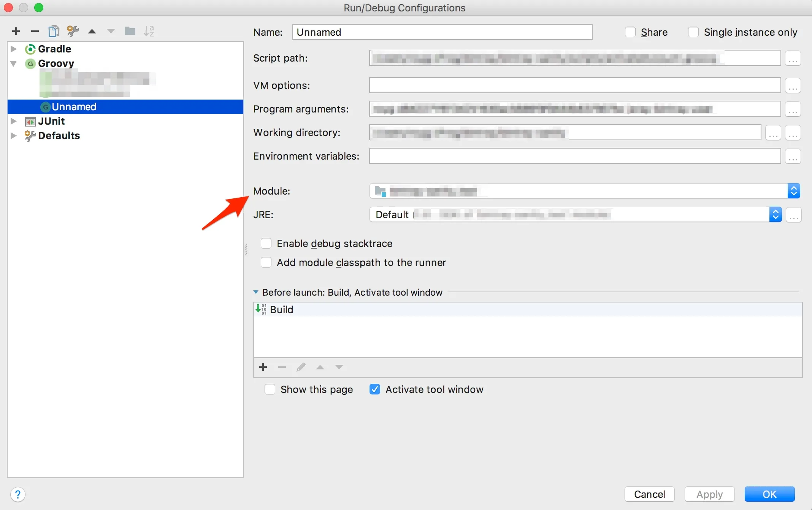Click the sort configurations alphabetically icon
Image resolution: width=812 pixels, height=510 pixels.
pyautogui.click(x=149, y=31)
